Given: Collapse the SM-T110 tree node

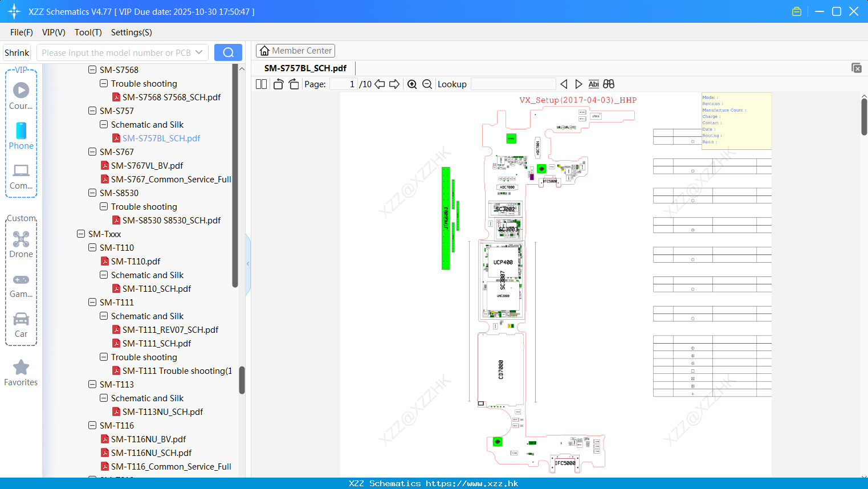Looking at the screenshot, I should coord(92,247).
